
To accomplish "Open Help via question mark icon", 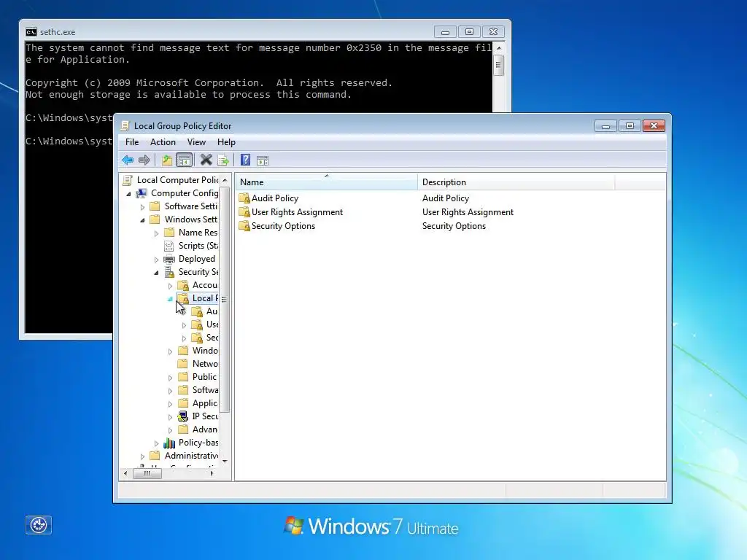I will coord(245,160).
